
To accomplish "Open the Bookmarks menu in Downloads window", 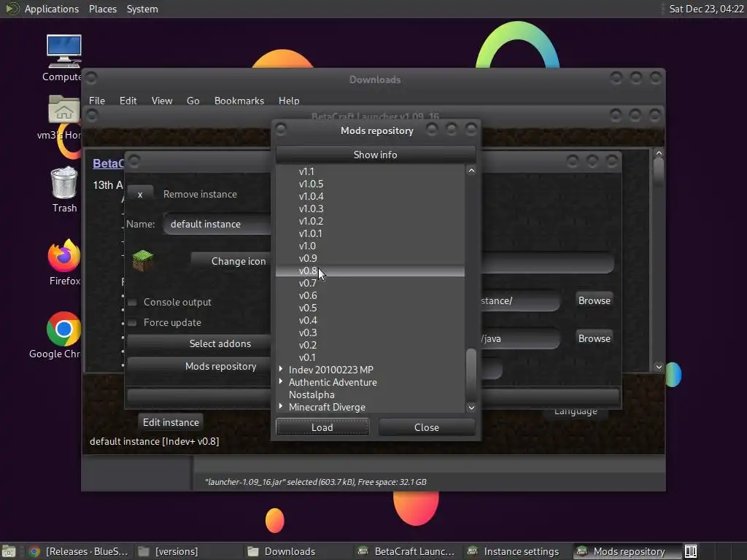I will click(239, 101).
